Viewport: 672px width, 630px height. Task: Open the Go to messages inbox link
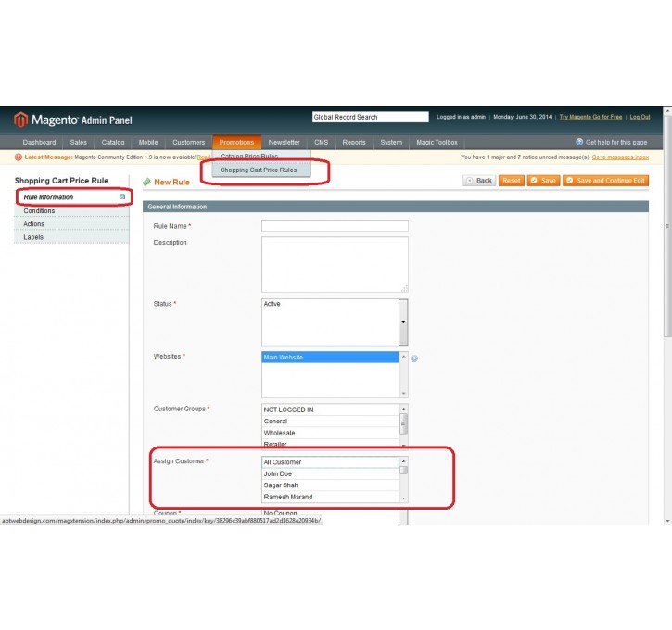620,157
